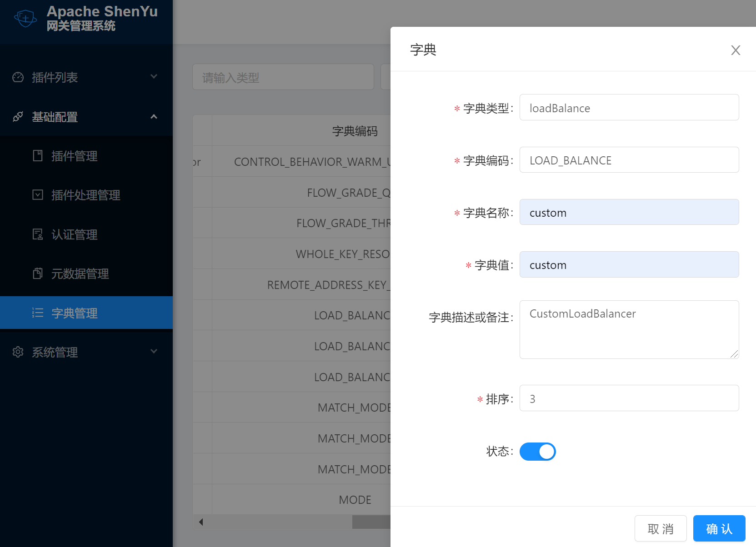
Task: Toggle the 状态 switch off
Action: (537, 452)
